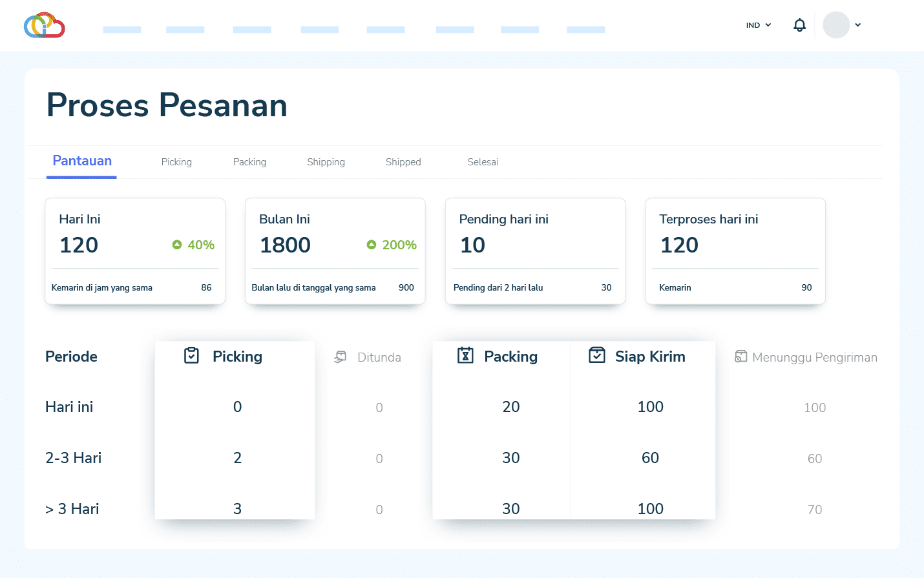Screen dimensions: 924x578
Task: Open the Hari Ini summary card
Action: point(135,251)
